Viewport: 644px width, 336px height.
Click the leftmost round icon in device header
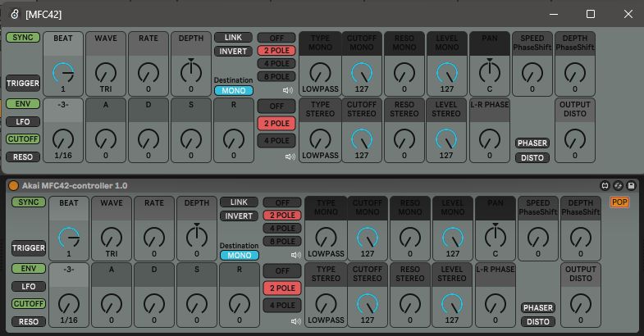[x=604, y=186]
